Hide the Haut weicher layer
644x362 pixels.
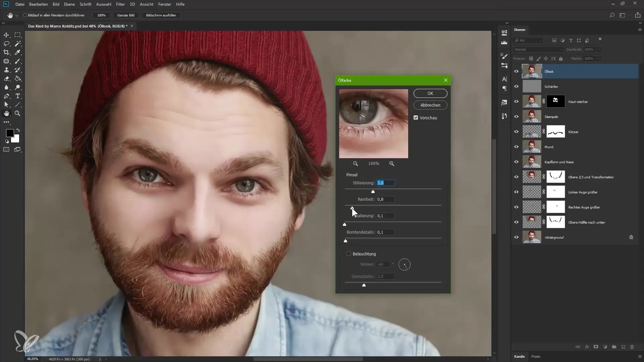click(517, 102)
